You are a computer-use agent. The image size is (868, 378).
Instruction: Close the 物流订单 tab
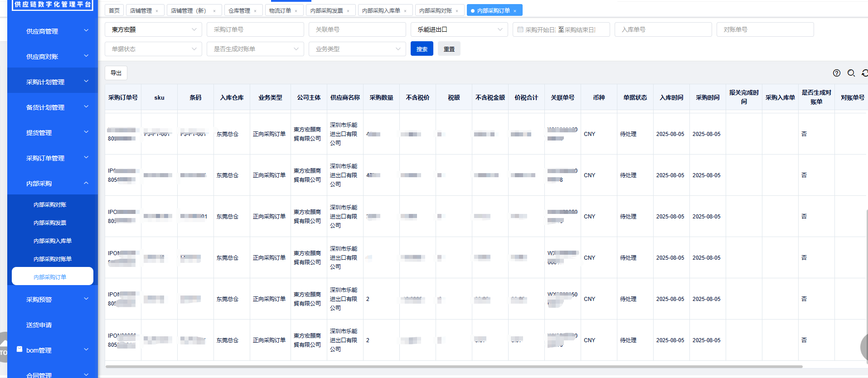point(296,11)
